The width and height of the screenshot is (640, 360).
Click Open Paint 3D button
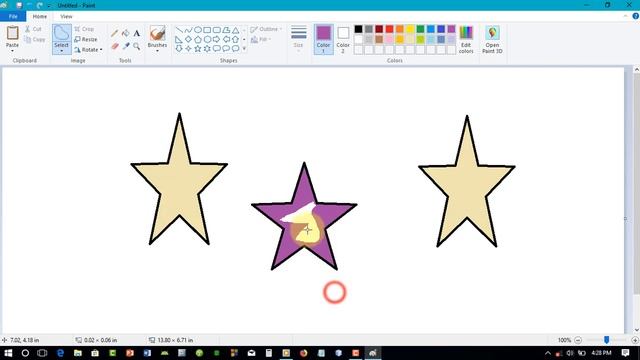pyautogui.click(x=492, y=40)
